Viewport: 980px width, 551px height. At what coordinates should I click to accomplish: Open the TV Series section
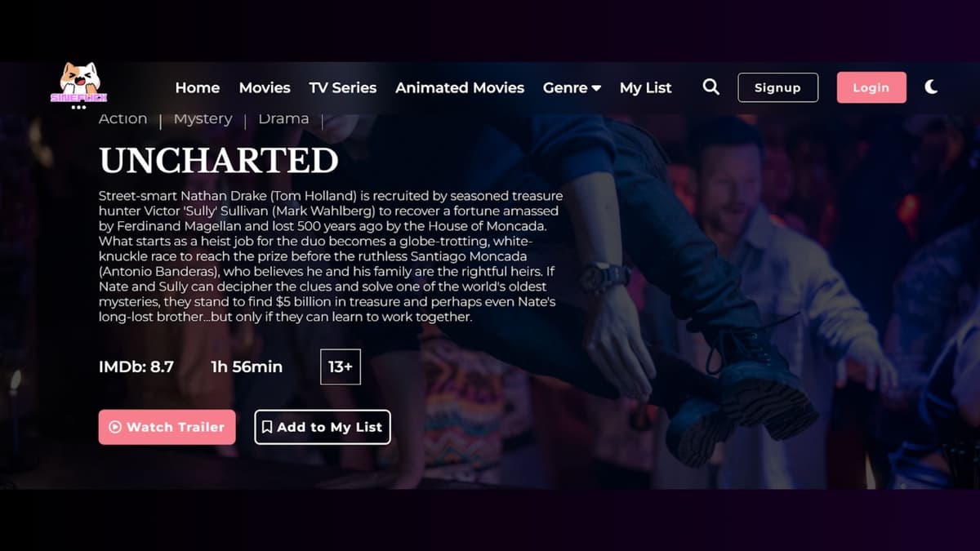(x=343, y=87)
